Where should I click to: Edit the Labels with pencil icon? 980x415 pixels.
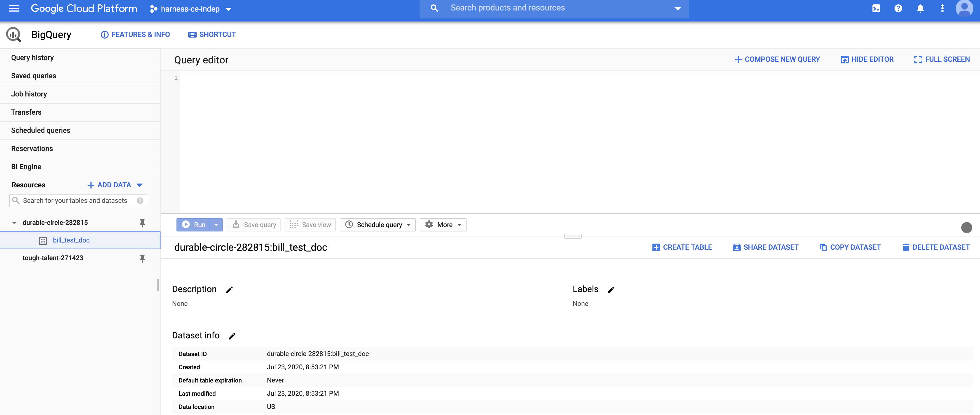(x=611, y=290)
